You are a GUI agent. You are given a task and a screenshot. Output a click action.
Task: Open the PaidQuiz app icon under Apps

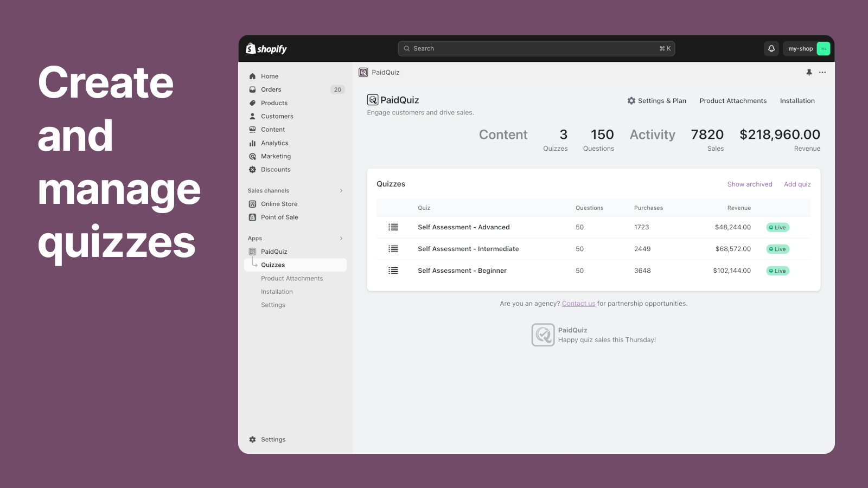(x=252, y=251)
